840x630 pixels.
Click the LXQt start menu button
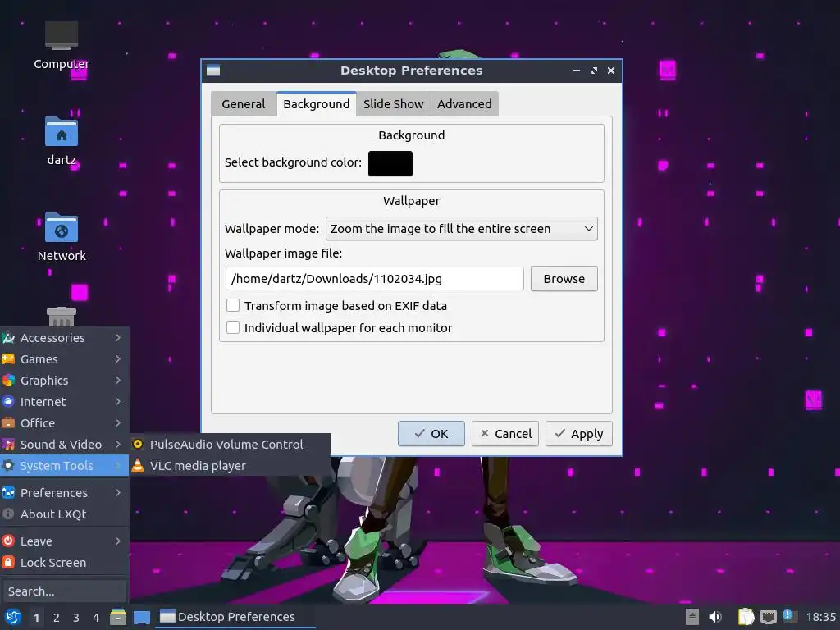tap(13, 617)
